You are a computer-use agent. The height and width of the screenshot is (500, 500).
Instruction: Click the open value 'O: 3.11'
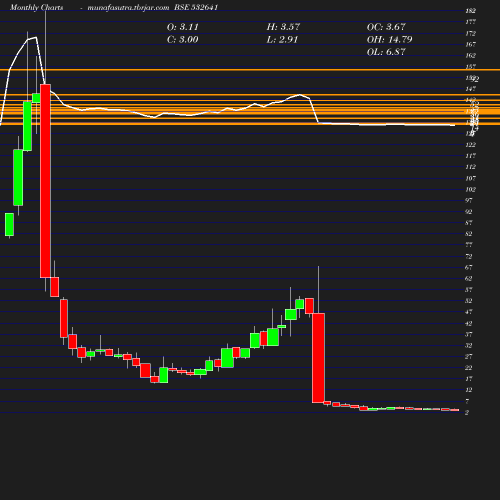pyautogui.click(x=182, y=27)
